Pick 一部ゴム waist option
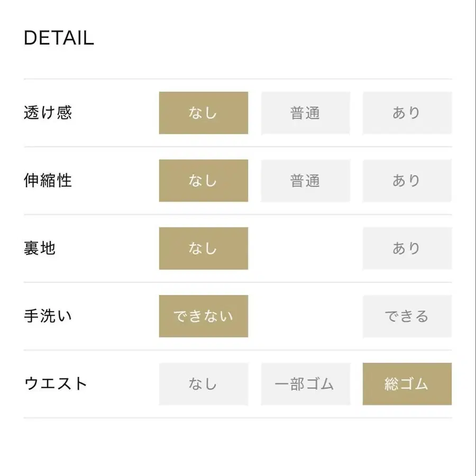476x476 pixels. point(305,384)
